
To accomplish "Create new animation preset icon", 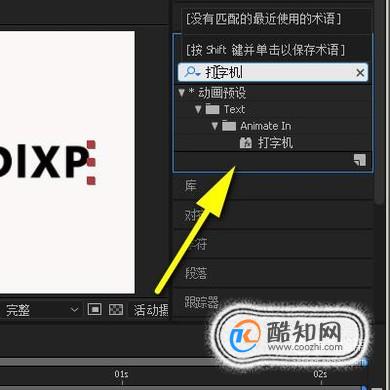I will (360, 160).
